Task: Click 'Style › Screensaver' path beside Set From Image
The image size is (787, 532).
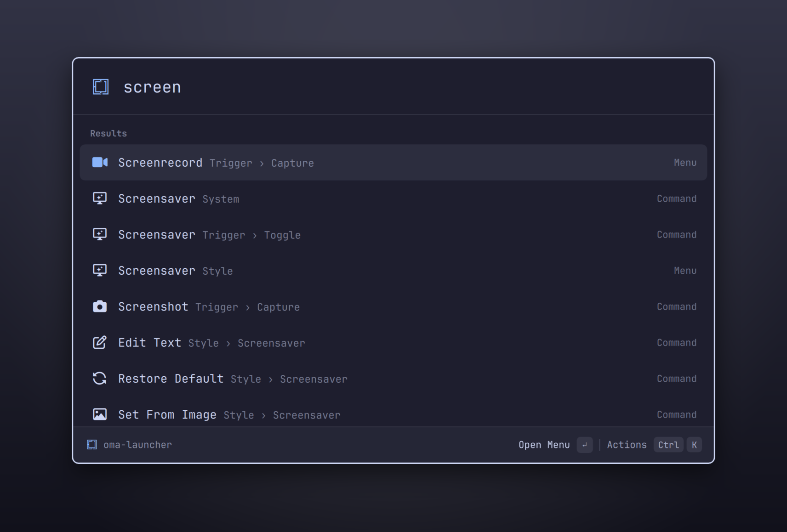Action: click(x=282, y=415)
